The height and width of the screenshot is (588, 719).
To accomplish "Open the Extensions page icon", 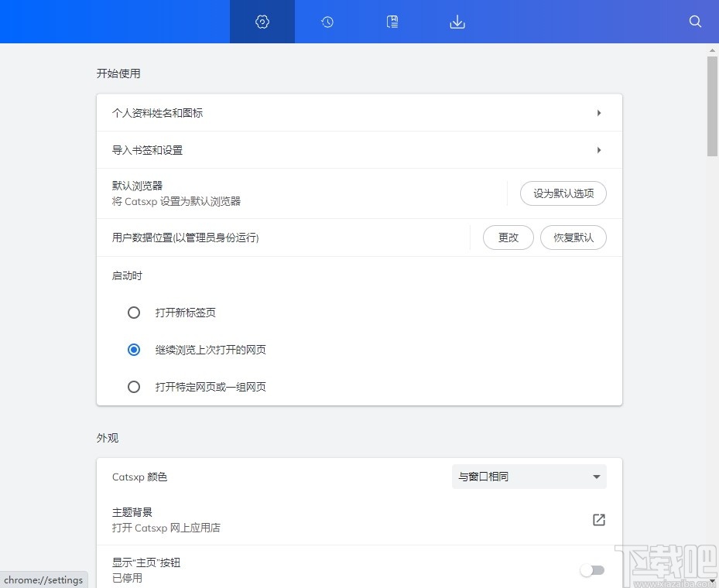I will pyautogui.click(x=392, y=22).
